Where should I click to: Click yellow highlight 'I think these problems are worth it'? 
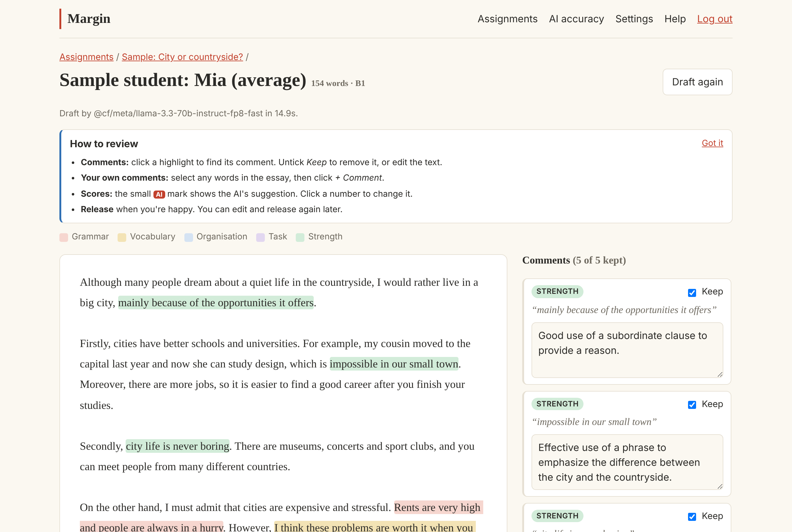[x=375, y=526]
